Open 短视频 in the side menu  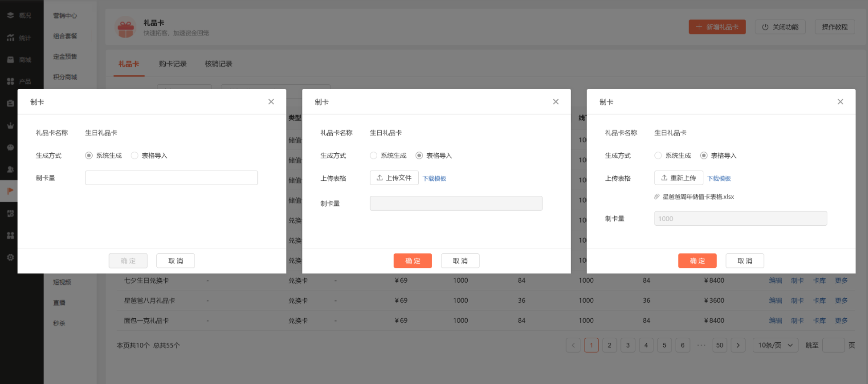tap(62, 282)
